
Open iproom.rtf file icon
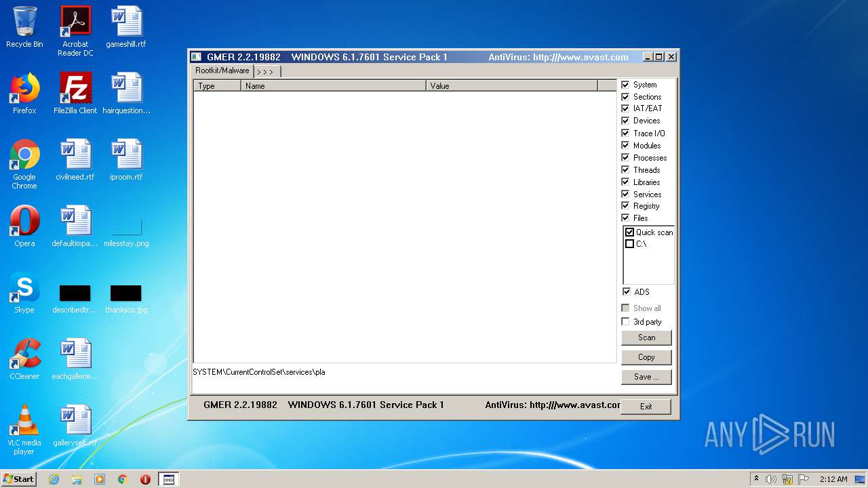126,160
